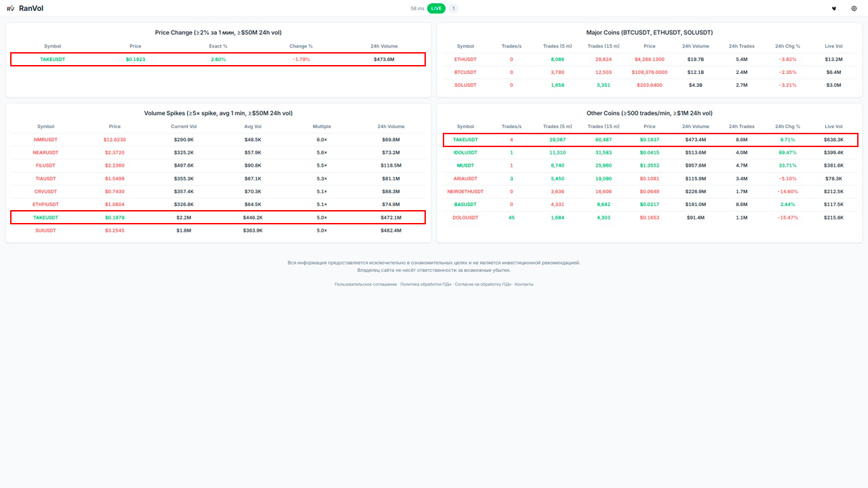Click the green LIVE status badge

pyautogui.click(x=436, y=9)
